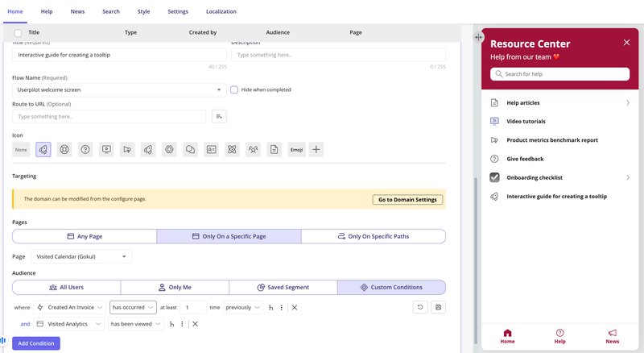Open the Flow Name dropdown
The height and width of the screenshot is (353, 644).
click(x=119, y=89)
